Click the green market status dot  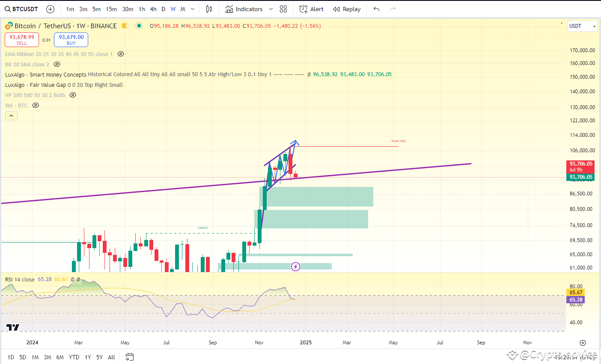point(139,26)
